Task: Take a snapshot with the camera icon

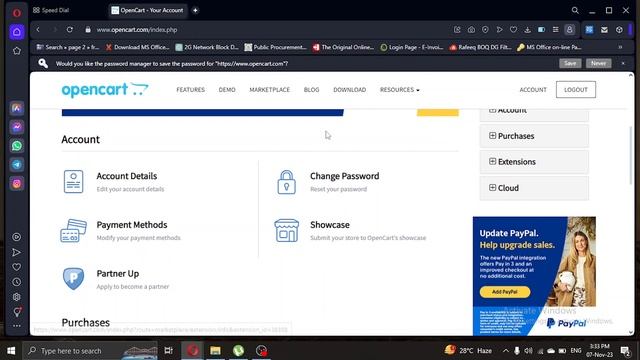Action: point(471,29)
